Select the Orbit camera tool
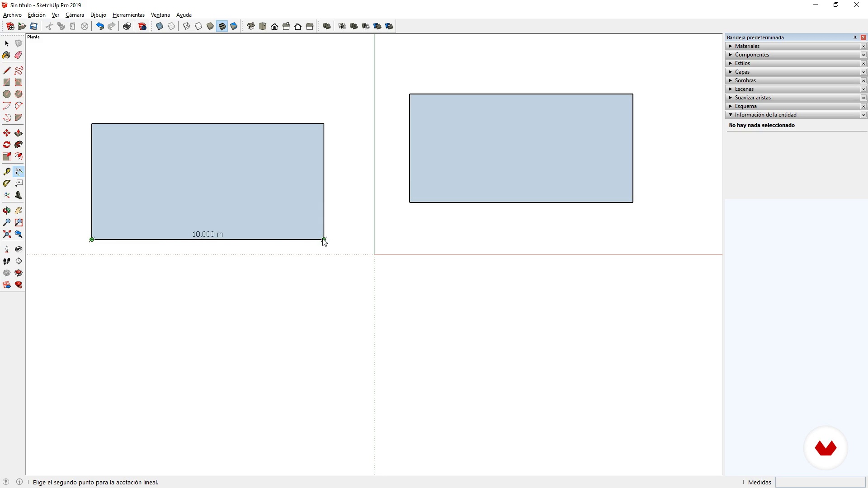This screenshot has width=868, height=488. [7, 211]
